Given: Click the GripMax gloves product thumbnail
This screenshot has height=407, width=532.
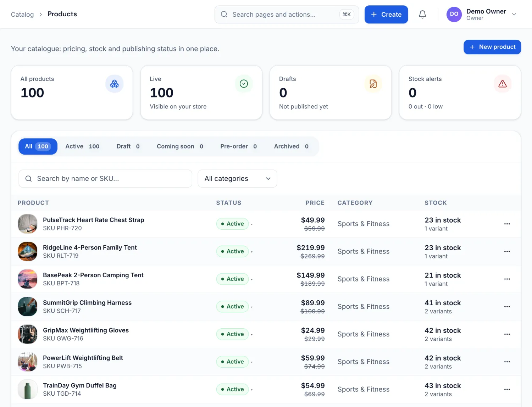Looking at the screenshot, I should click(28, 334).
